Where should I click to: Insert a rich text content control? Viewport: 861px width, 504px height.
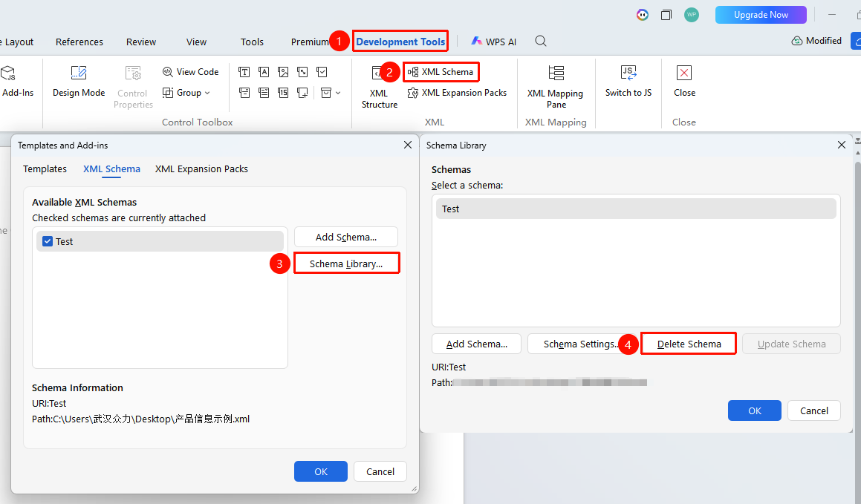(x=244, y=72)
